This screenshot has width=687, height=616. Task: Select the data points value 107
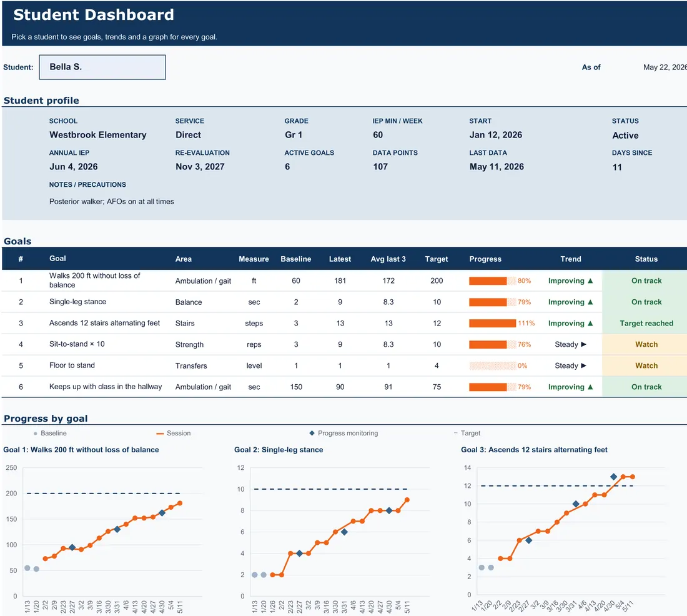380,167
